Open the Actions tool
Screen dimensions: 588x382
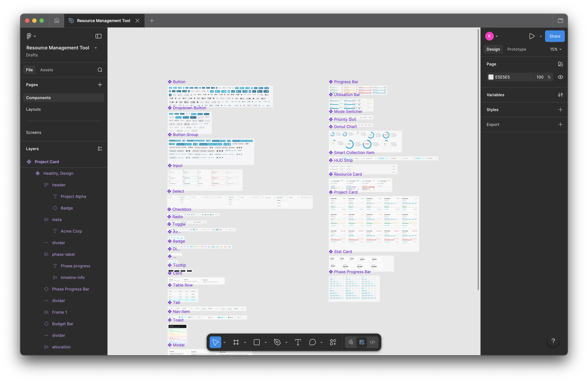click(333, 342)
